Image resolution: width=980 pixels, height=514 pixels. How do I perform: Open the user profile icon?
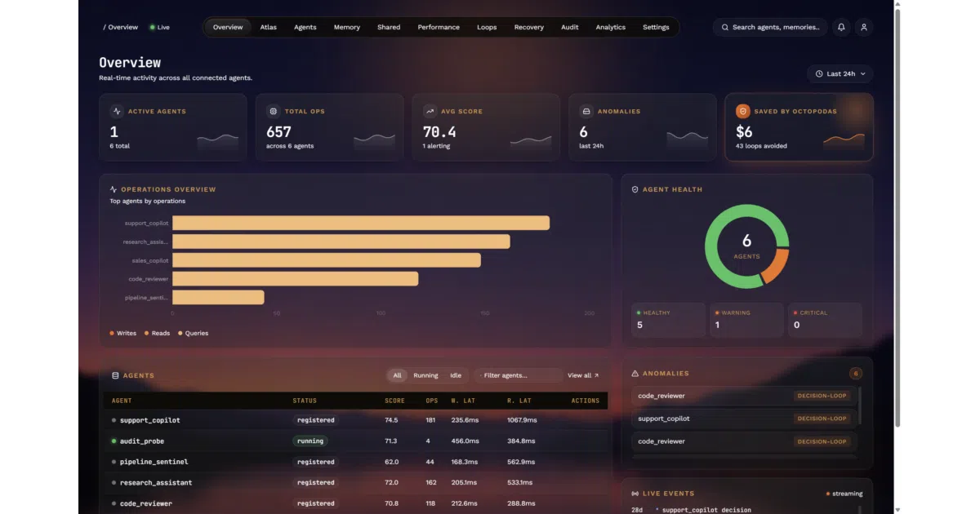point(864,27)
